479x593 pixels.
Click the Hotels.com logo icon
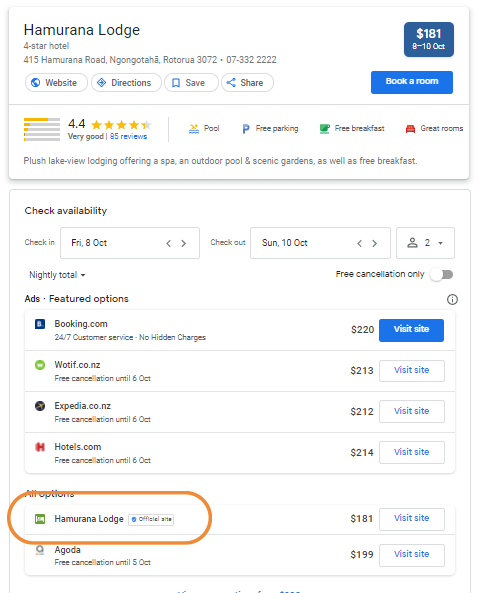40,447
